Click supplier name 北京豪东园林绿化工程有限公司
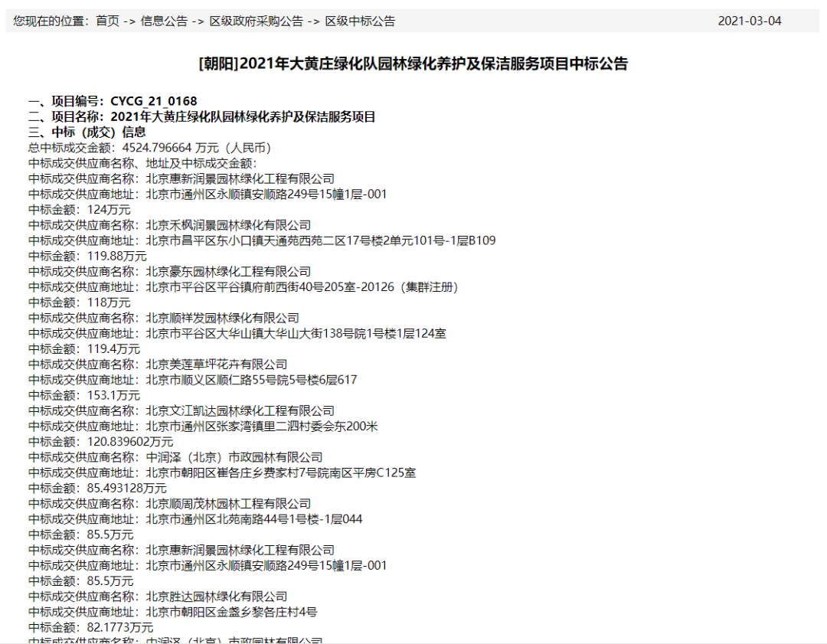 point(228,271)
